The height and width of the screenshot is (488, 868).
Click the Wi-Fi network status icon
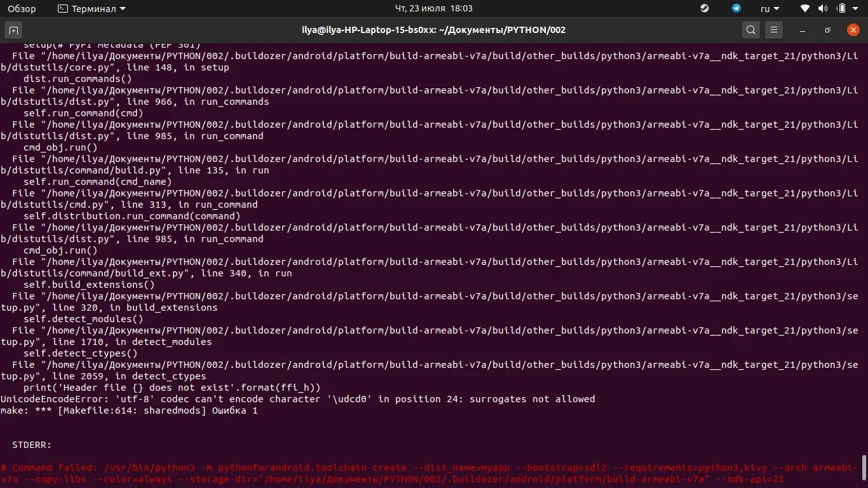pyautogui.click(x=805, y=9)
